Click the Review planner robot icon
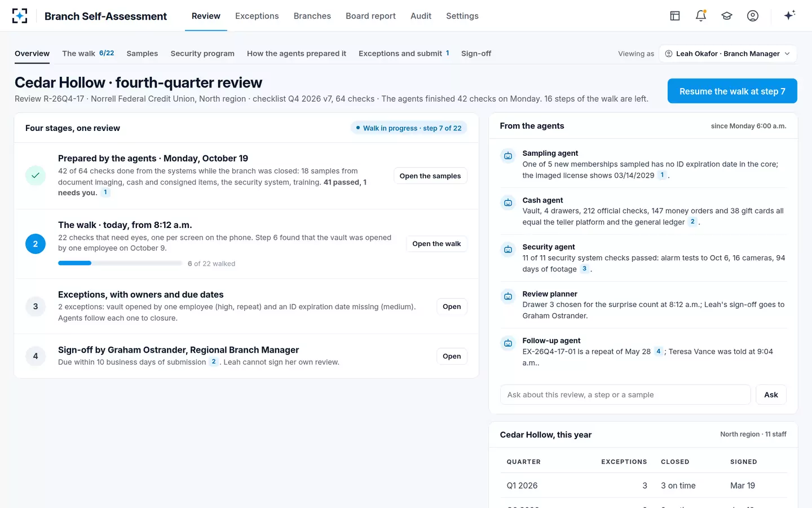This screenshot has width=812, height=508. (x=508, y=296)
